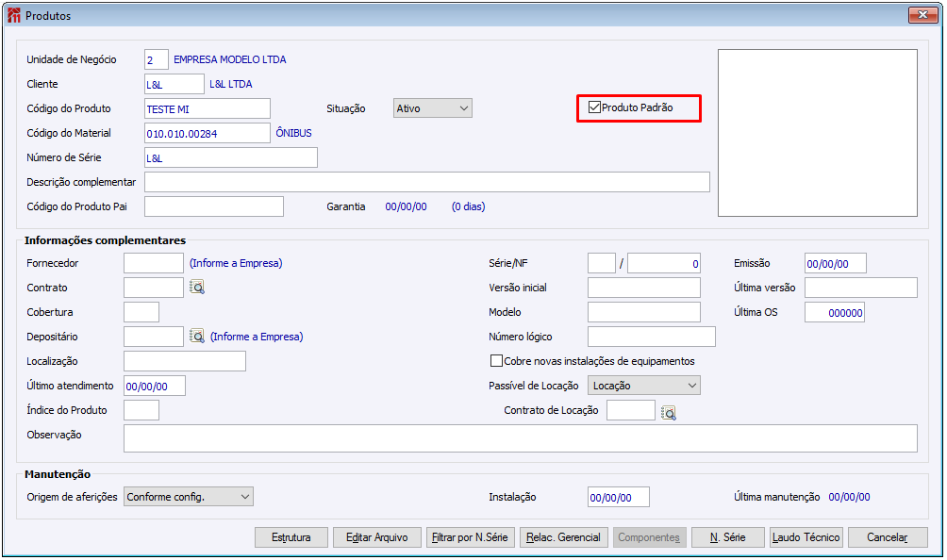The height and width of the screenshot is (560, 947).
Task: Click the Código do Produto Pai field
Action: click(x=214, y=206)
